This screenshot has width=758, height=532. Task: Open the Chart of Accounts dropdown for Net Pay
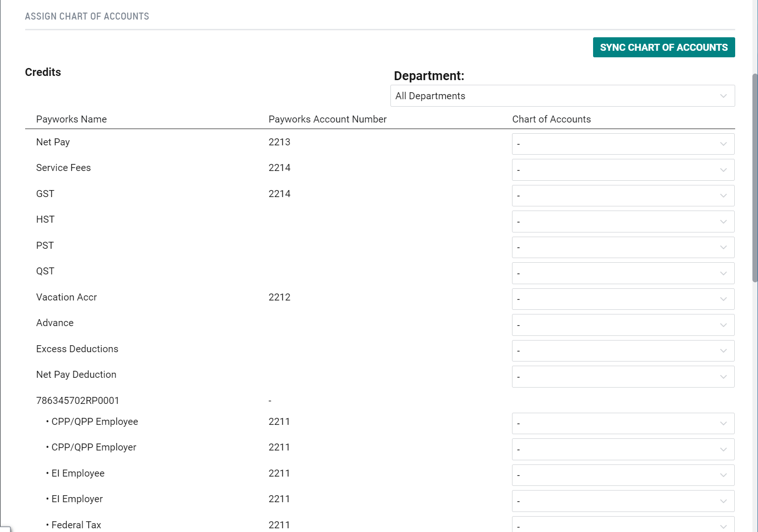(x=623, y=143)
